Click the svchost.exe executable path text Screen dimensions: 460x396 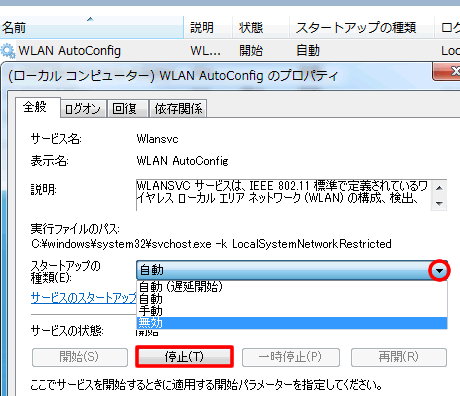[x=211, y=244]
